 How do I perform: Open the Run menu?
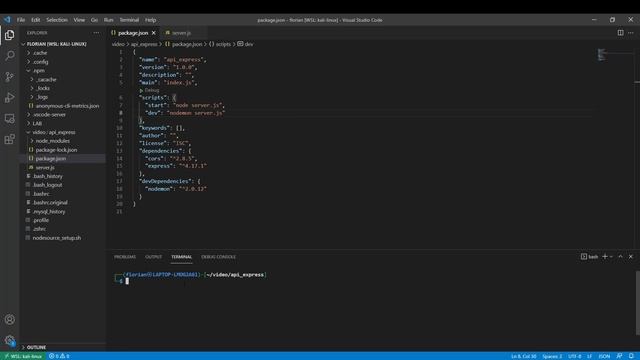(109, 20)
